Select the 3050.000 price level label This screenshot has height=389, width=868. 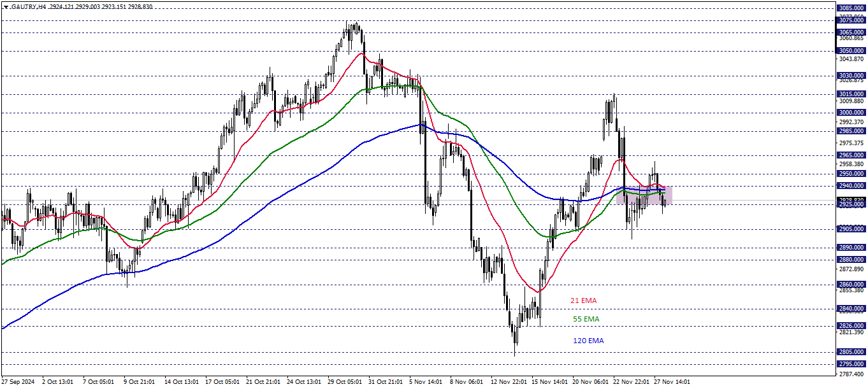point(851,51)
